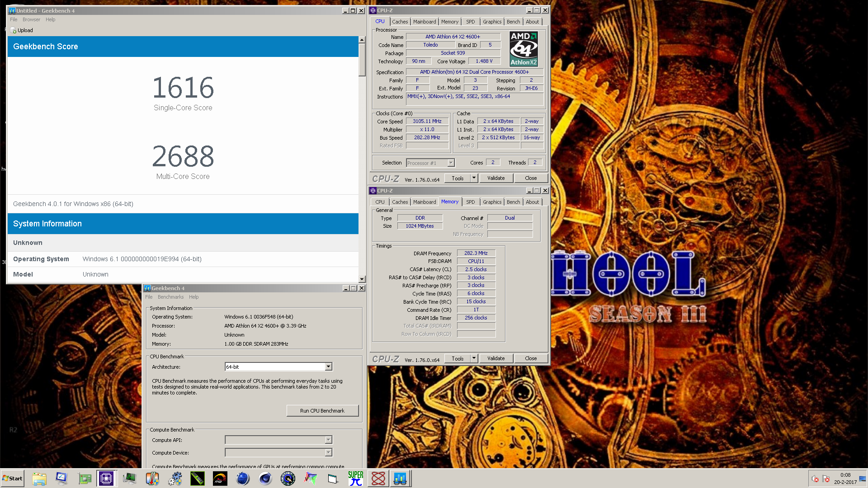Viewport: 868px width, 488px height.
Task: Open Action Center flag tray icon
Action: coord(826,479)
